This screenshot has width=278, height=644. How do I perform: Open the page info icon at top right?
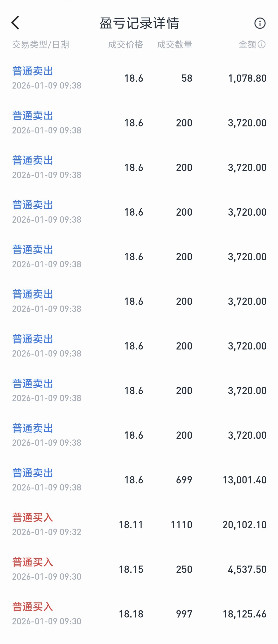260,23
